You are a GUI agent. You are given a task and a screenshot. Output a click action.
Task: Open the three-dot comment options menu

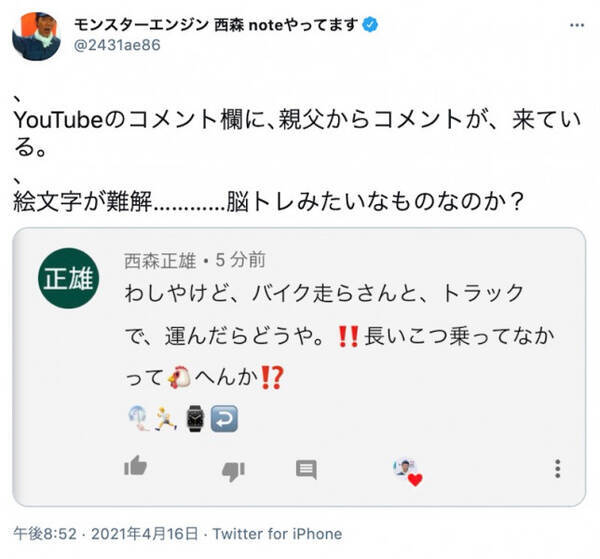pos(556,468)
